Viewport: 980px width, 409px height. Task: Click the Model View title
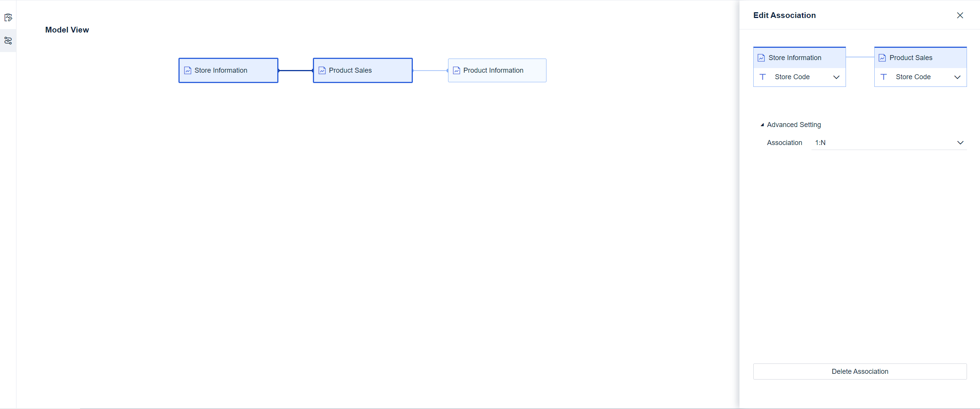click(67, 30)
